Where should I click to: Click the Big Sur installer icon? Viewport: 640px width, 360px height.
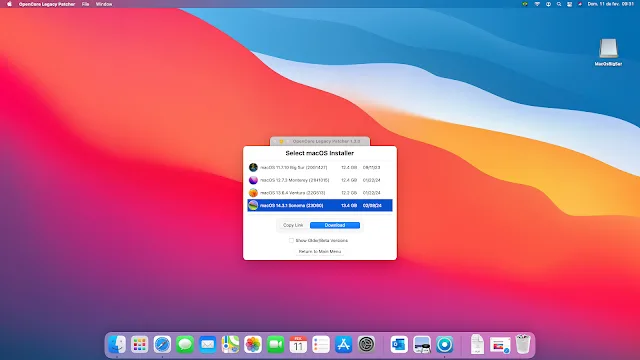pos(253,167)
